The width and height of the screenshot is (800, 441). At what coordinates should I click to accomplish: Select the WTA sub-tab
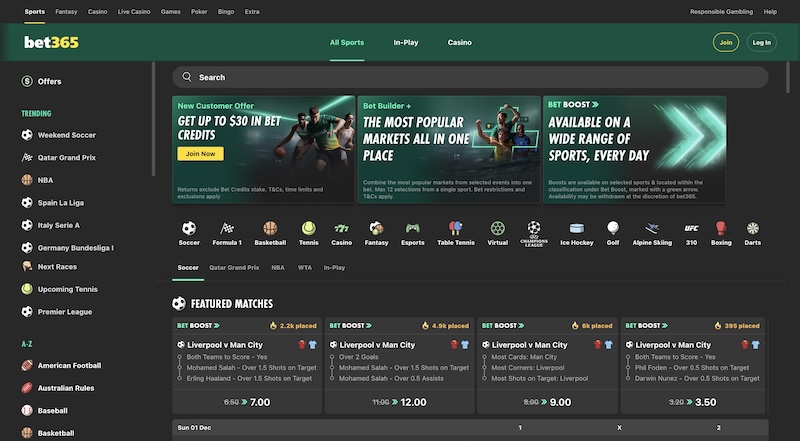pos(305,267)
